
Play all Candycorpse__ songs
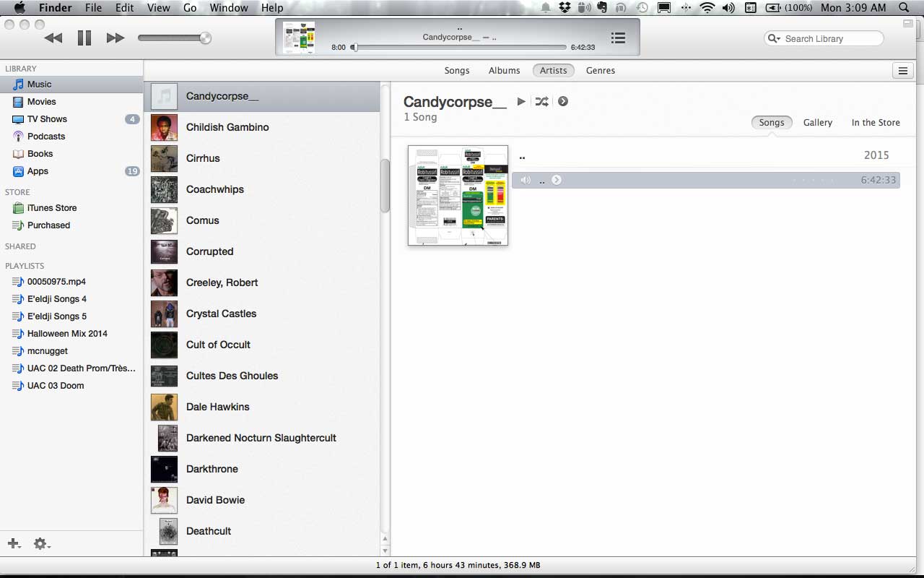(x=521, y=102)
